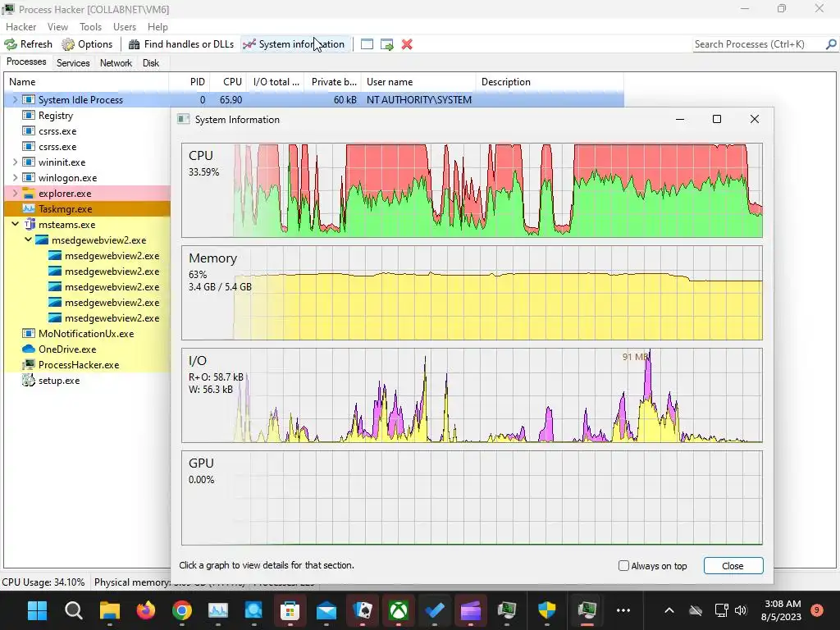The image size is (840, 630).
Task: Click Close in System Information window
Action: [x=733, y=566]
